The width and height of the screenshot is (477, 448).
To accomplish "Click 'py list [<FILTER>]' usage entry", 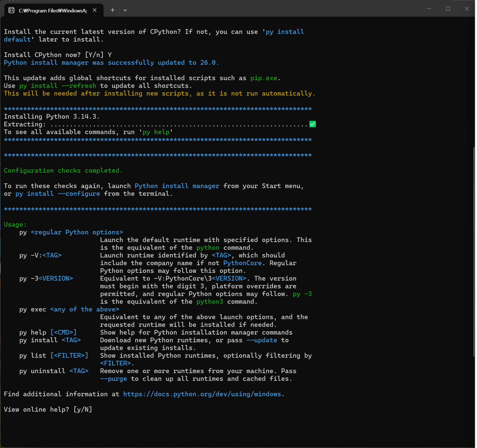I will coord(54,355).
